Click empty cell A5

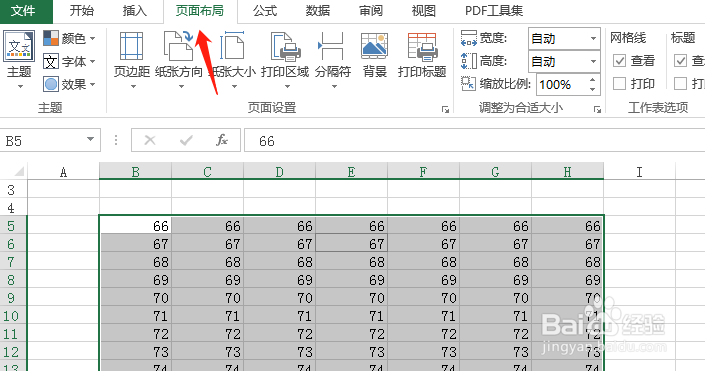(x=63, y=226)
